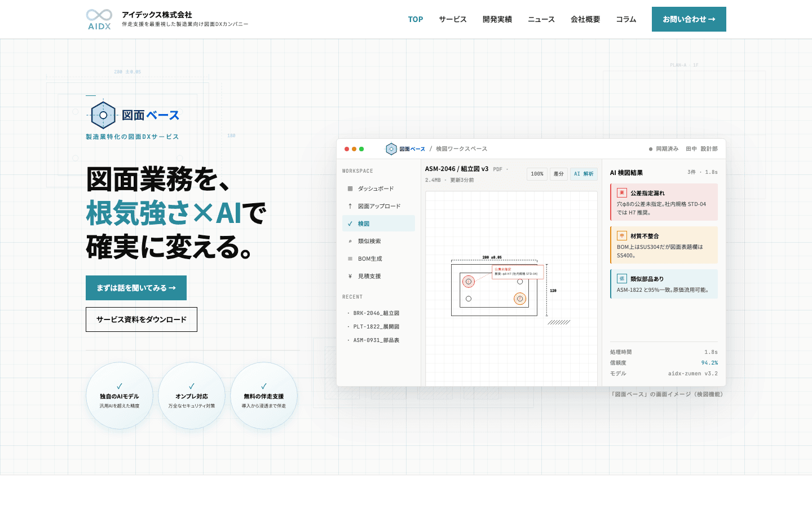The image size is (812, 508).
Task: Click the red 要 badge on 公差指定漏れ
Action: [x=622, y=193]
